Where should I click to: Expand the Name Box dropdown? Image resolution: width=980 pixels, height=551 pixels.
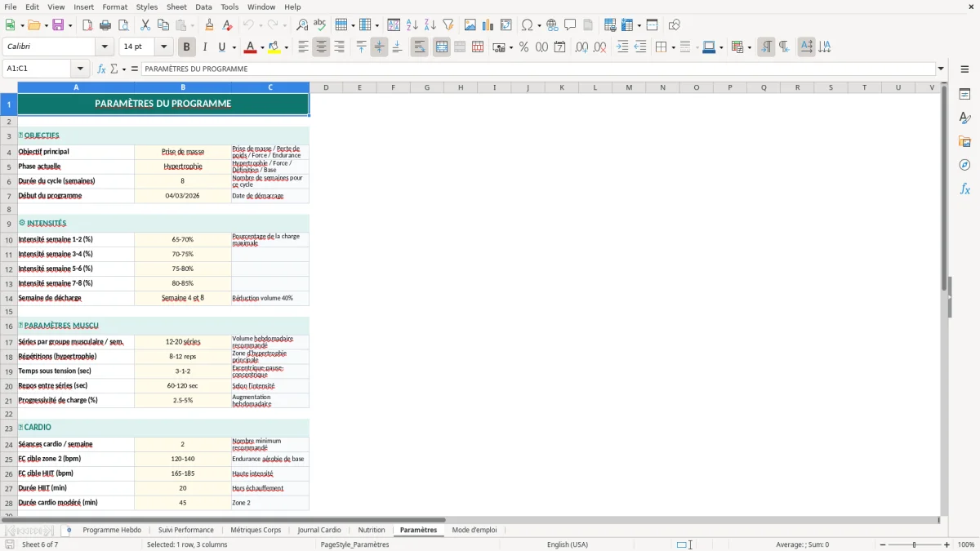80,69
